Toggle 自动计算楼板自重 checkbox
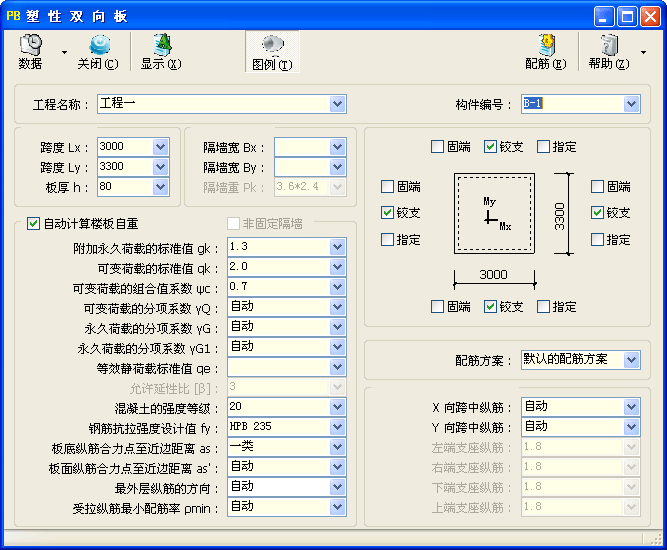The height and width of the screenshot is (550, 667). point(33,224)
